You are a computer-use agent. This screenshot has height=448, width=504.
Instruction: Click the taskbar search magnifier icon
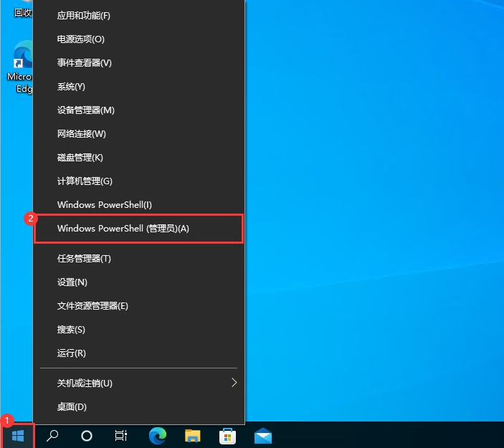pyautogui.click(x=52, y=436)
